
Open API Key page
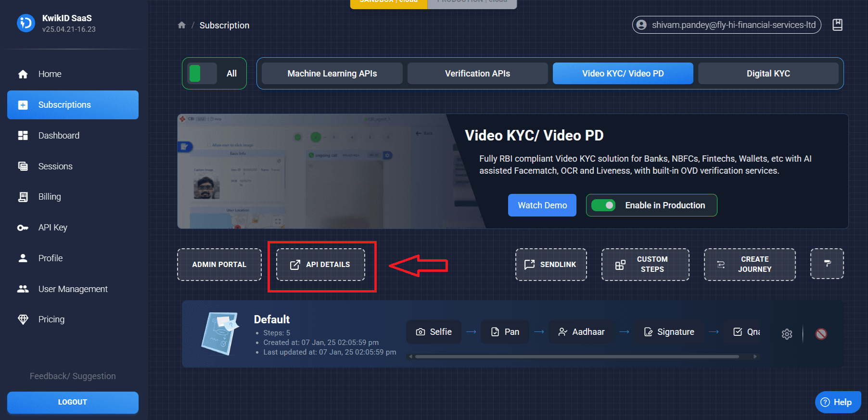click(73, 228)
